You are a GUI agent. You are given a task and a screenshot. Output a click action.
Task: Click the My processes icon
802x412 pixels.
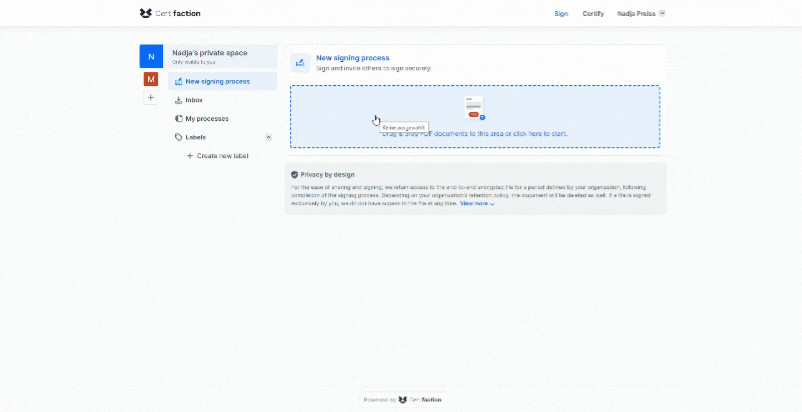point(179,119)
